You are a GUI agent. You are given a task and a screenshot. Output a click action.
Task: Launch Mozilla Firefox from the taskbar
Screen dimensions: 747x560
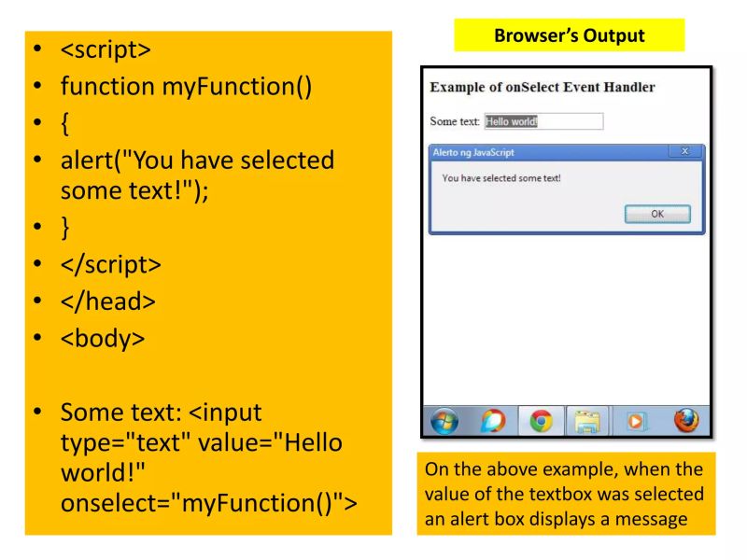(684, 420)
